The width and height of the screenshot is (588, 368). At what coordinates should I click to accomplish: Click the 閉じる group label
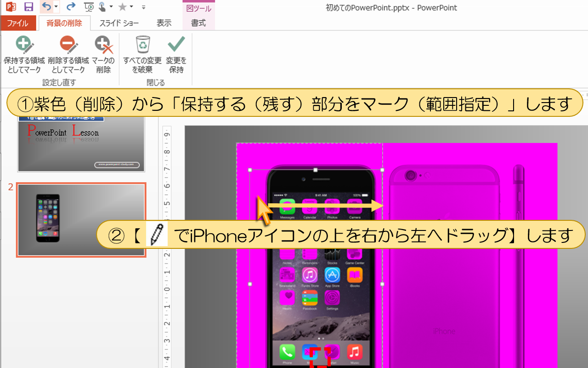tap(155, 82)
